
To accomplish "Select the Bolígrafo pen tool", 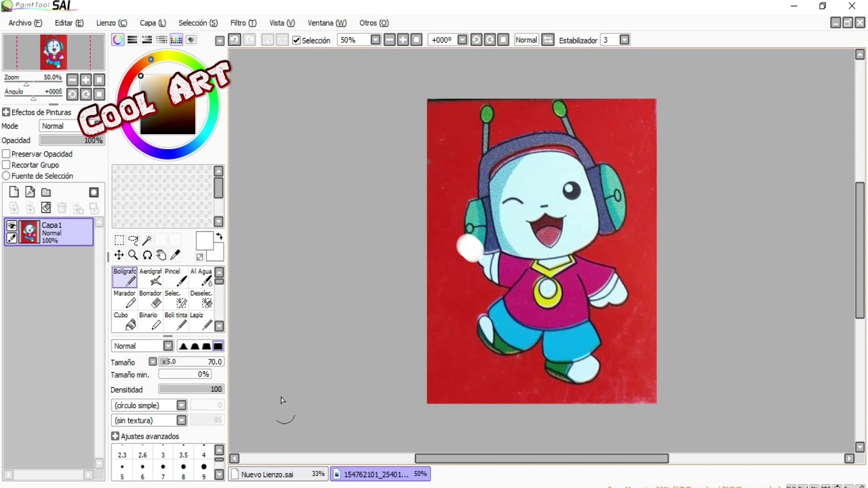I will 125,277.
